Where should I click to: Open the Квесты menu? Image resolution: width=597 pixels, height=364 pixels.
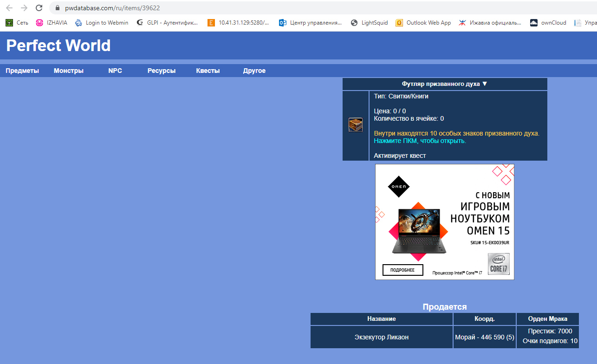[208, 71]
